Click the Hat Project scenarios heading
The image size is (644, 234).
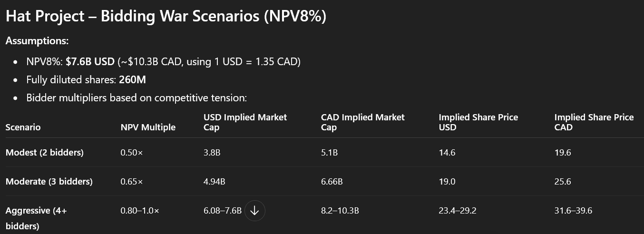(x=166, y=16)
